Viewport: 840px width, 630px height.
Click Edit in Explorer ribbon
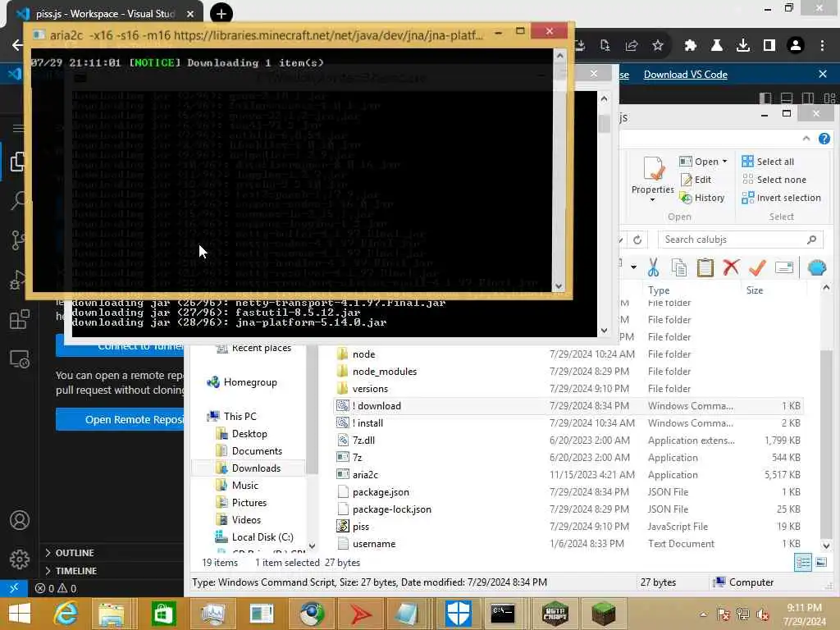[x=696, y=180]
